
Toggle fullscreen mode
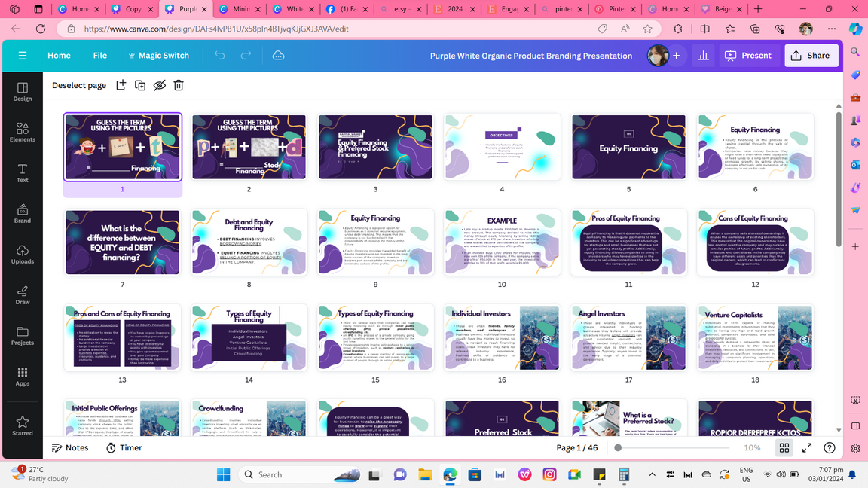807,447
